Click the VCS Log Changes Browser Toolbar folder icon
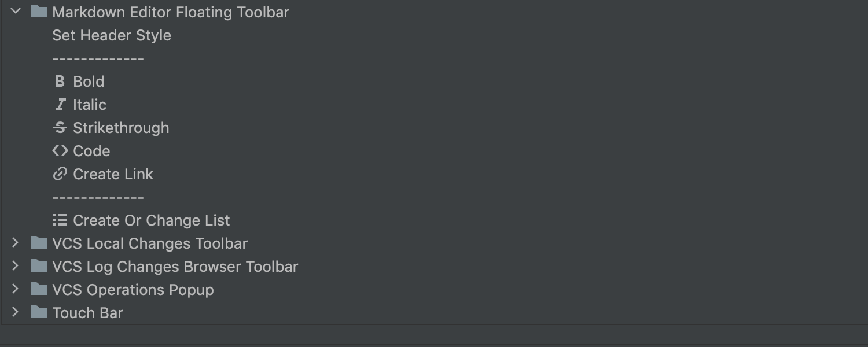Screen dimensions: 868x347 39,266
